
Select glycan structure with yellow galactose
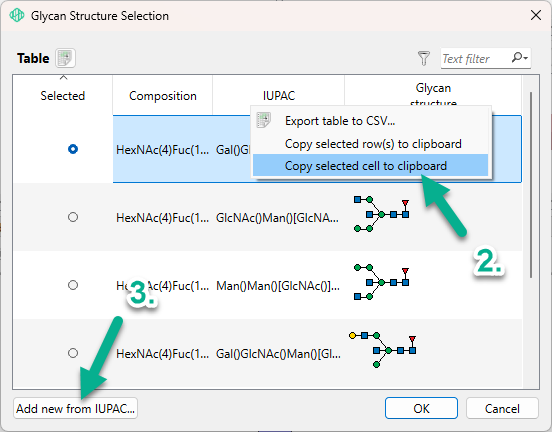coord(383,350)
